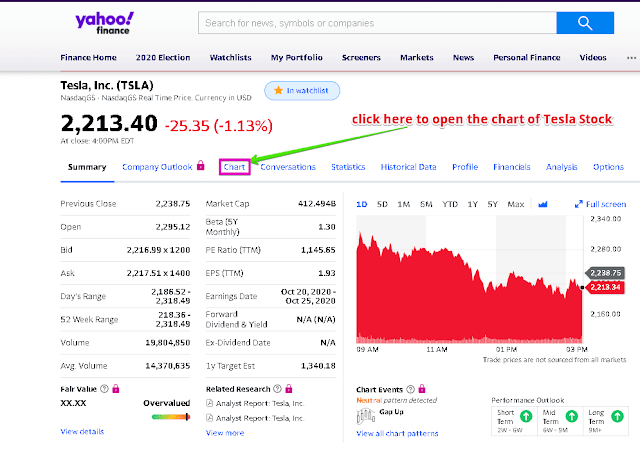Open second Analyst Report: Tesla, Inc. link
This screenshot has width=640, height=451.
tap(260, 418)
